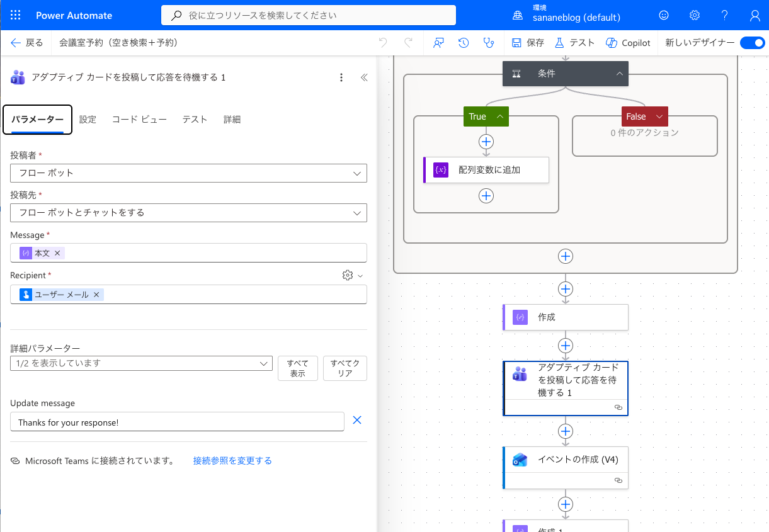769x532 pixels.
Task: Go back with 戻る
Action: (x=27, y=43)
